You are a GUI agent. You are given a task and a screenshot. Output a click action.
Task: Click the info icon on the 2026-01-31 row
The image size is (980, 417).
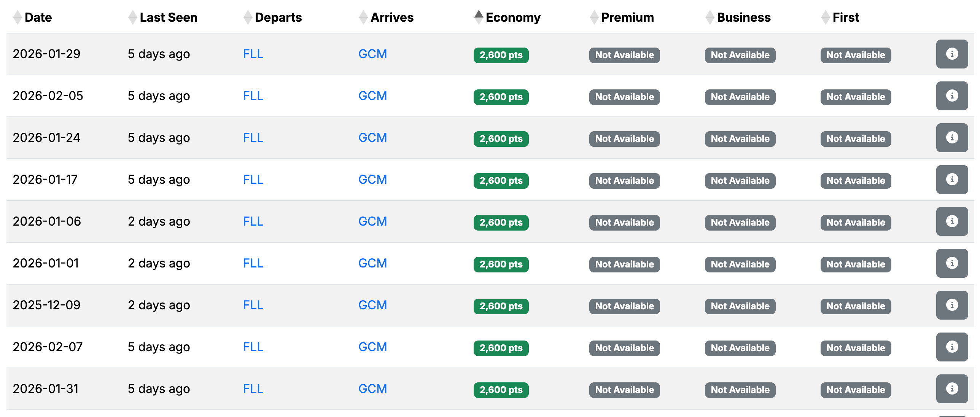point(952,388)
